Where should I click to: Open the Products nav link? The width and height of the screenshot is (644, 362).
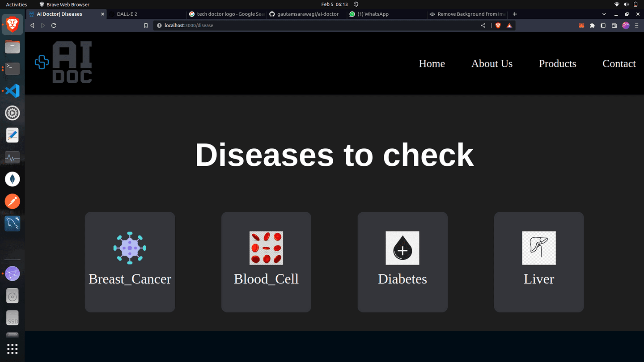[x=557, y=63]
